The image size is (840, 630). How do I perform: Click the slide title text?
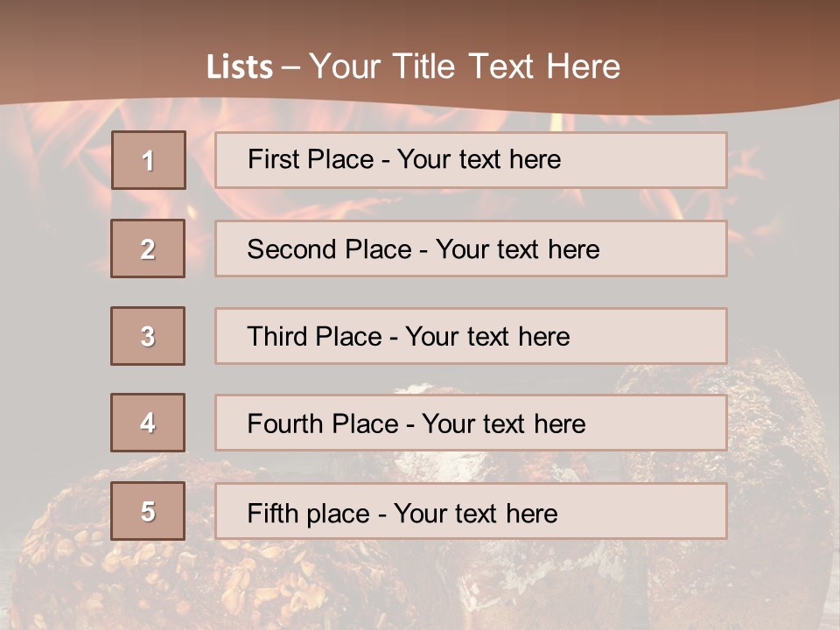click(x=413, y=66)
